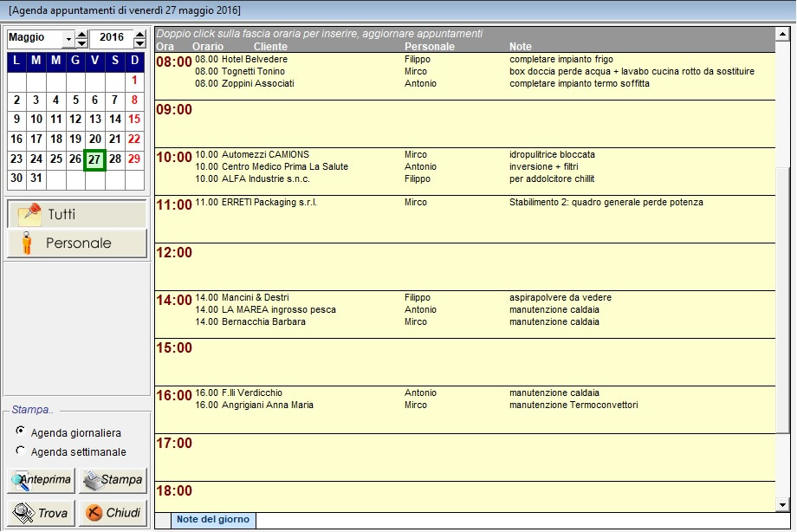Click the Orario column header

(x=207, y=47)
